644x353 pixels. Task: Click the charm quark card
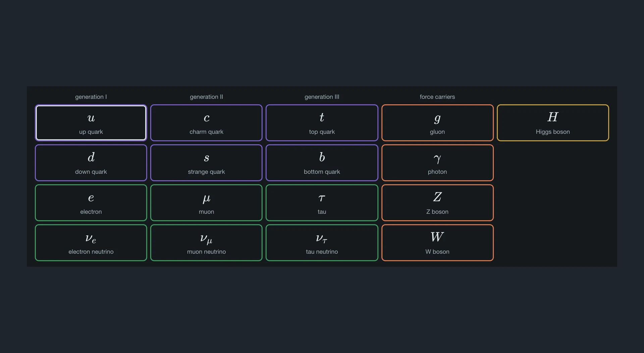pyautogui.click(x=206, y=123)
